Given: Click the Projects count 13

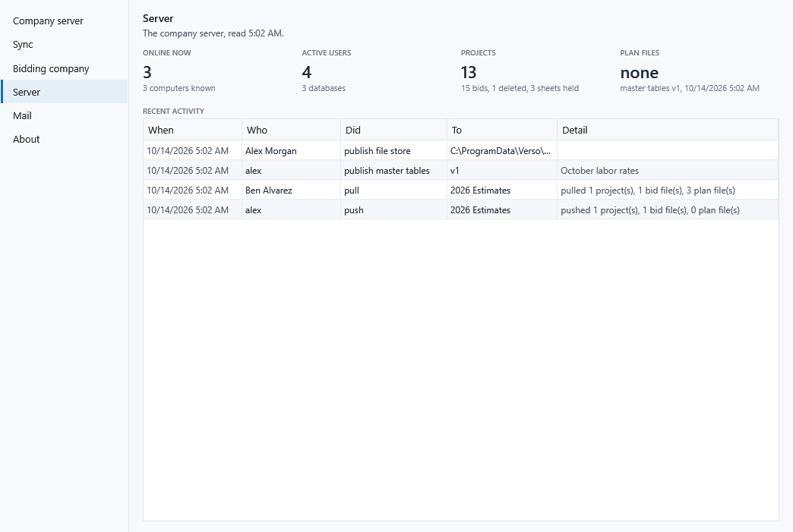Looking at the screenshot, I should pyautogui.click(x=469, y=72).
